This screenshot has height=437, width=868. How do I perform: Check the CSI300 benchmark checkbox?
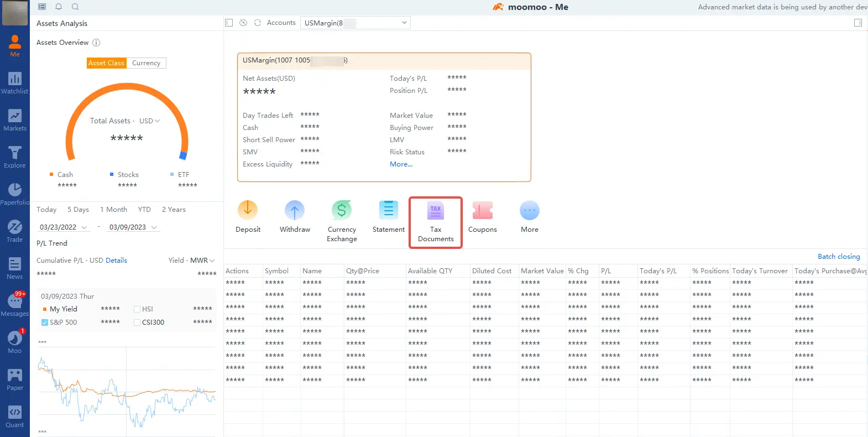[x=137, y=322]
